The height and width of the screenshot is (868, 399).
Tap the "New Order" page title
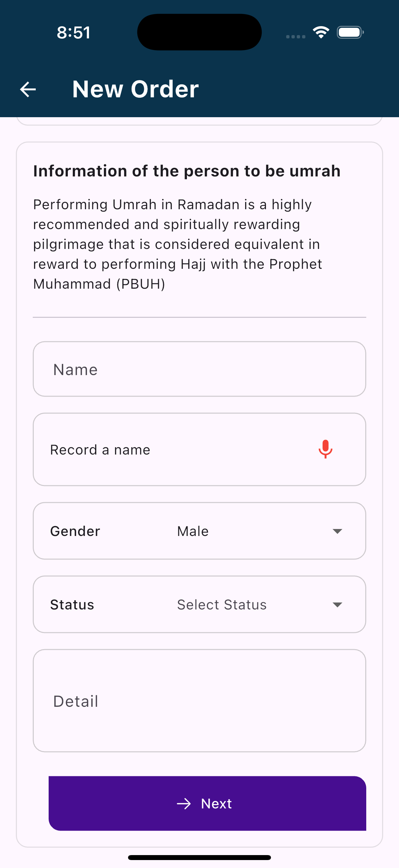(135, 89)
